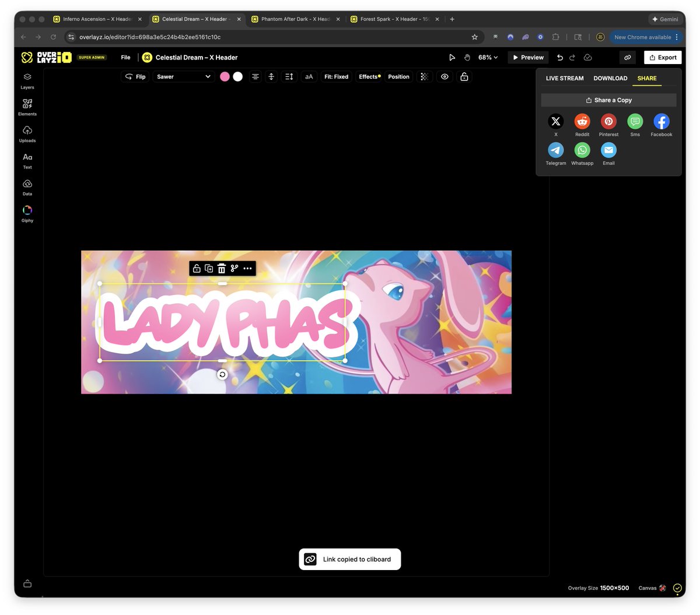Share the overlay to Pinterest
This screenshot has width=700, height=615.
pyautogui.click(x=608, y=121)
